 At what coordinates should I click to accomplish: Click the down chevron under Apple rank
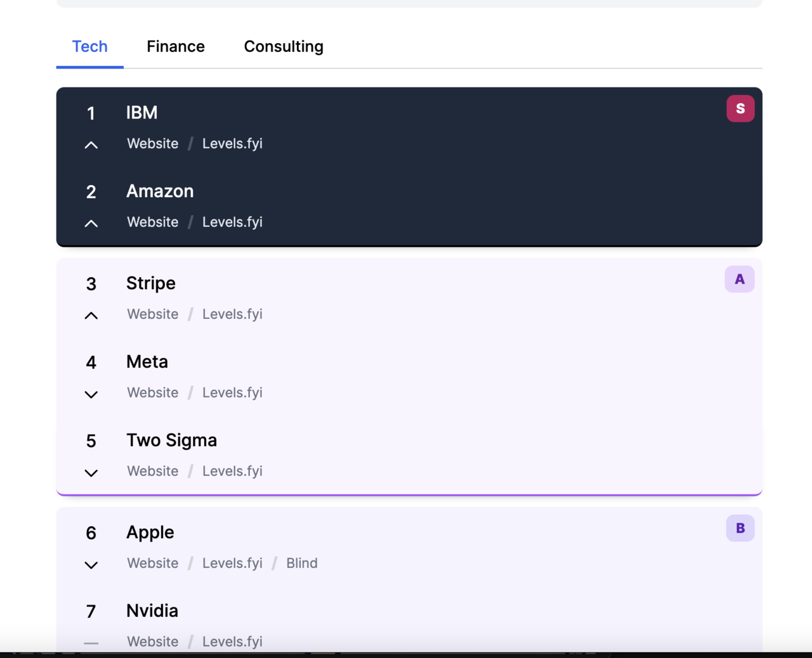coord(91,565)
